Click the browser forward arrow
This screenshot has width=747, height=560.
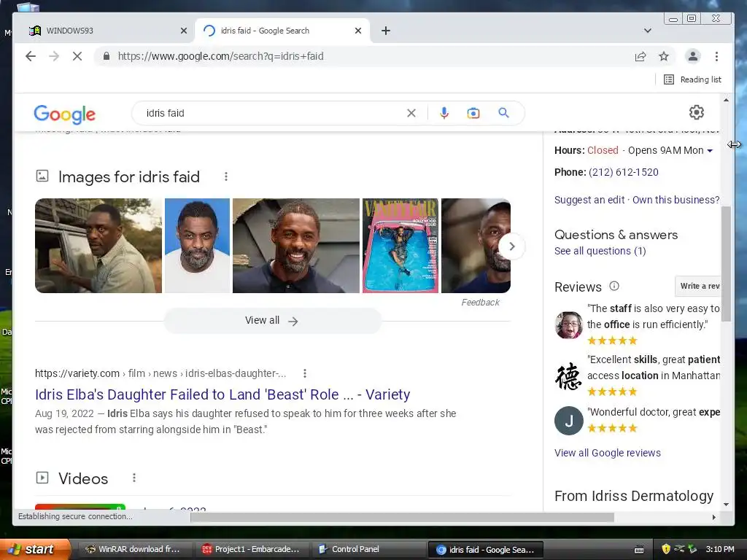[54, 56]
